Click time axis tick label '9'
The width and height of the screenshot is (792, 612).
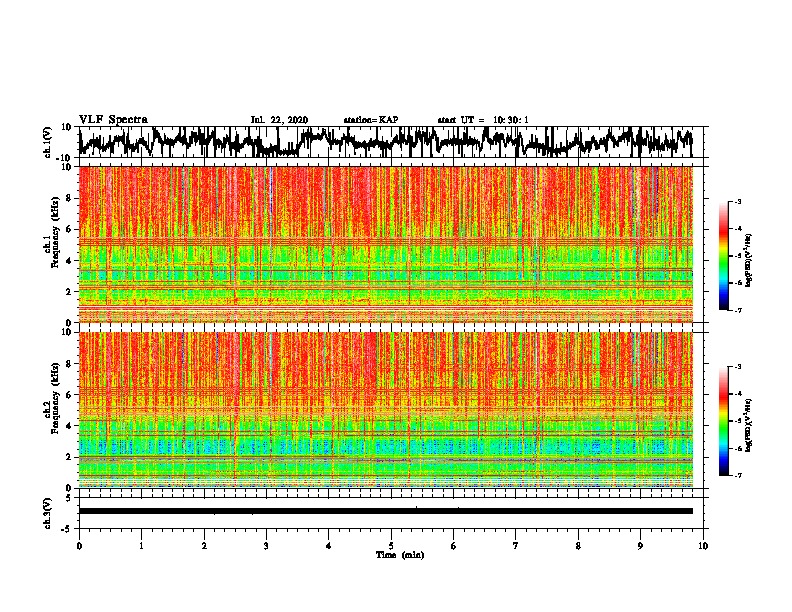(x=640, y=546)
